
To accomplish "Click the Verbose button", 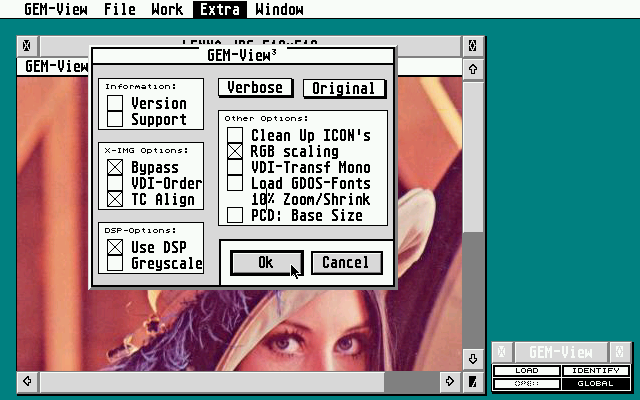I will point(255,88).
